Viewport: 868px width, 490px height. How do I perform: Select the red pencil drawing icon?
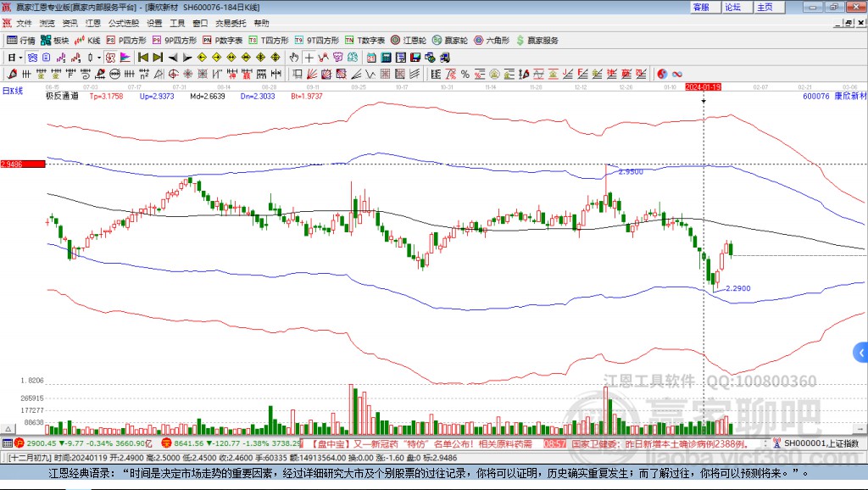(12, 75)
